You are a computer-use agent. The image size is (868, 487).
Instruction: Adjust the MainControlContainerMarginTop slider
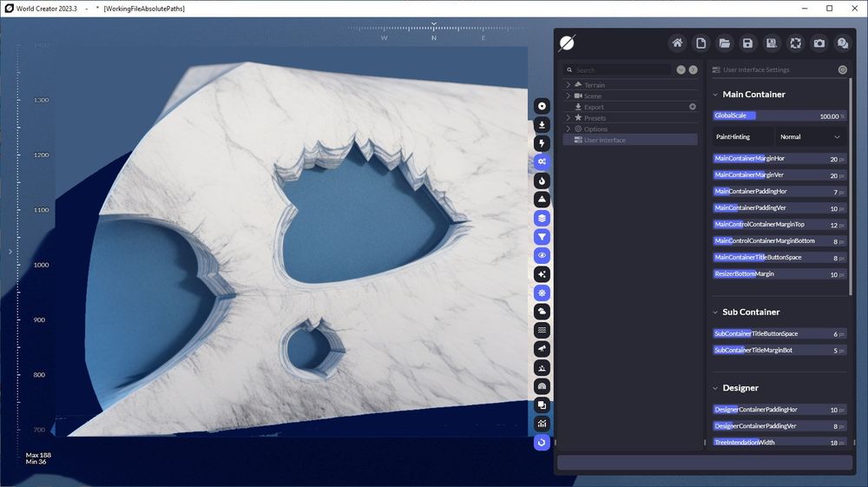[779, 225]
